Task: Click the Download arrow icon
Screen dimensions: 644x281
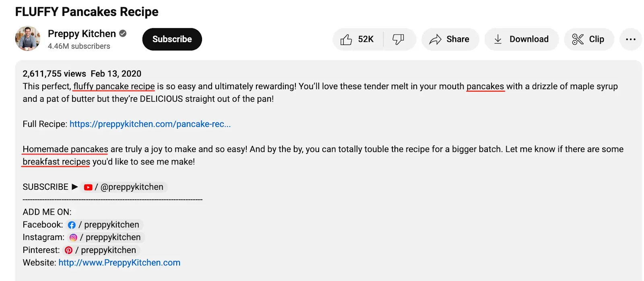Action: click(498, 39)
